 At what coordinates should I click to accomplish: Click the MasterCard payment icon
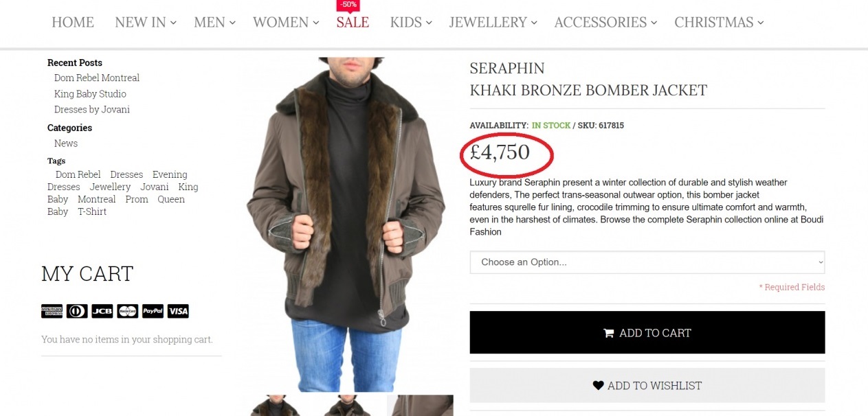(127, 311)
